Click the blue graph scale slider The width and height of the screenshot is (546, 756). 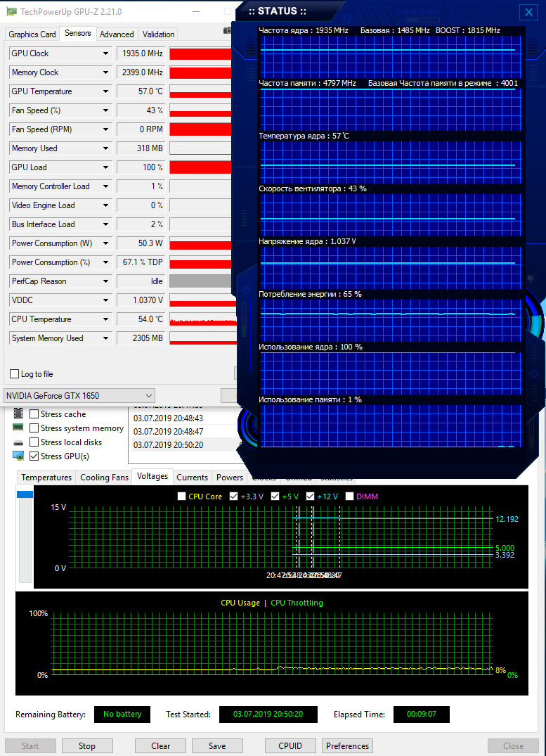click(x=25, y=495)
